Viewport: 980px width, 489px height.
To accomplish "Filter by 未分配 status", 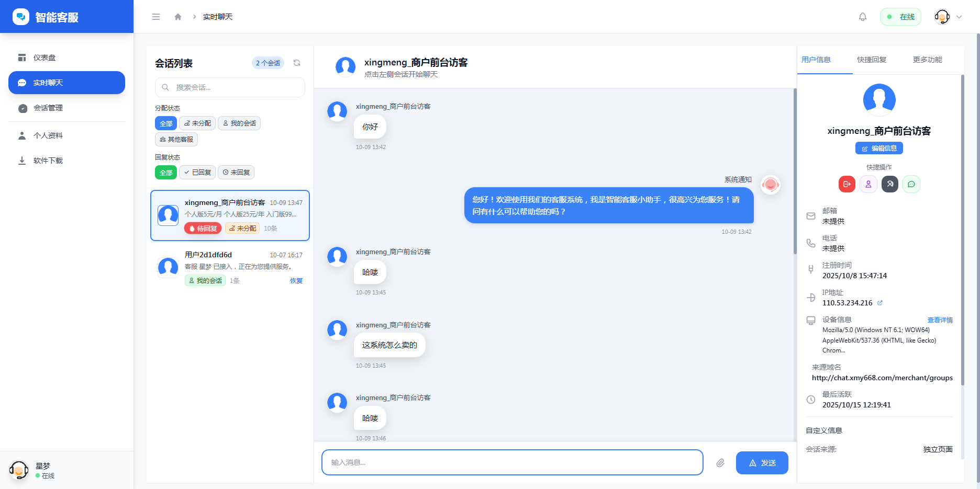I will coord(197,123).
